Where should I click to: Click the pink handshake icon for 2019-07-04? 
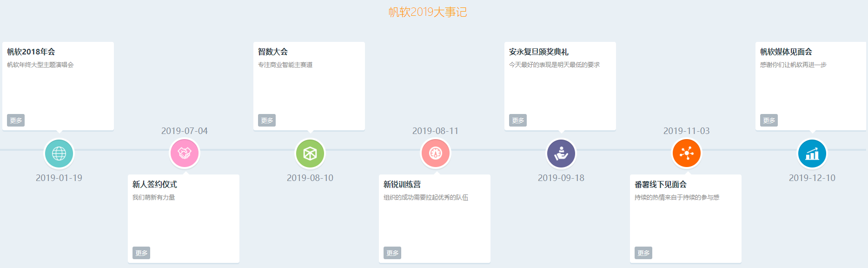coord(185,154)
